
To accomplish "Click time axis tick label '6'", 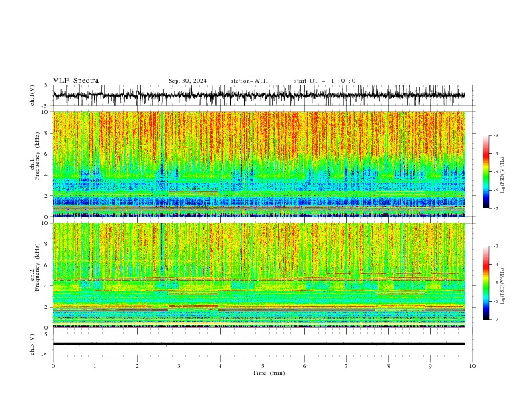I will pyautogui.click(x=304, y=366).
